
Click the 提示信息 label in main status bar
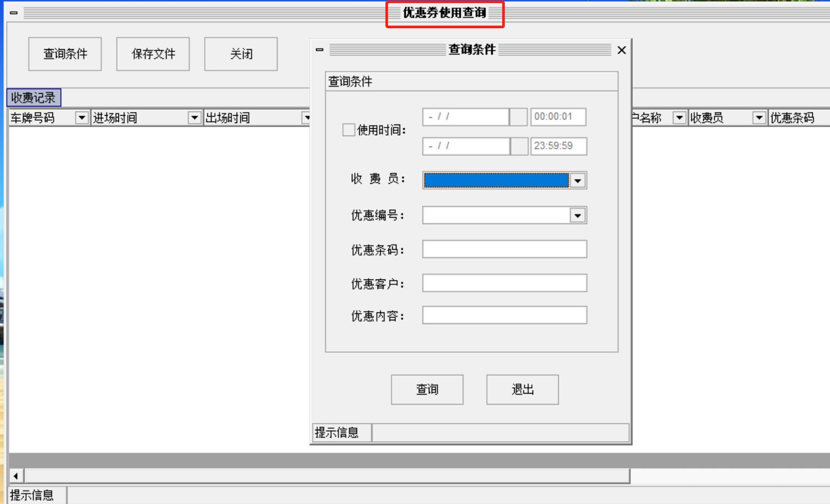point(32,495)
